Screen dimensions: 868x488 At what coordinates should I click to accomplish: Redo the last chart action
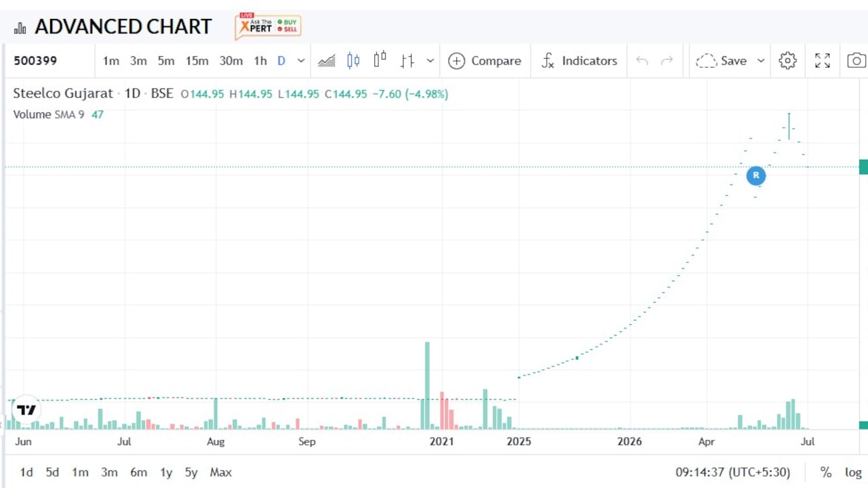[667, 61]
